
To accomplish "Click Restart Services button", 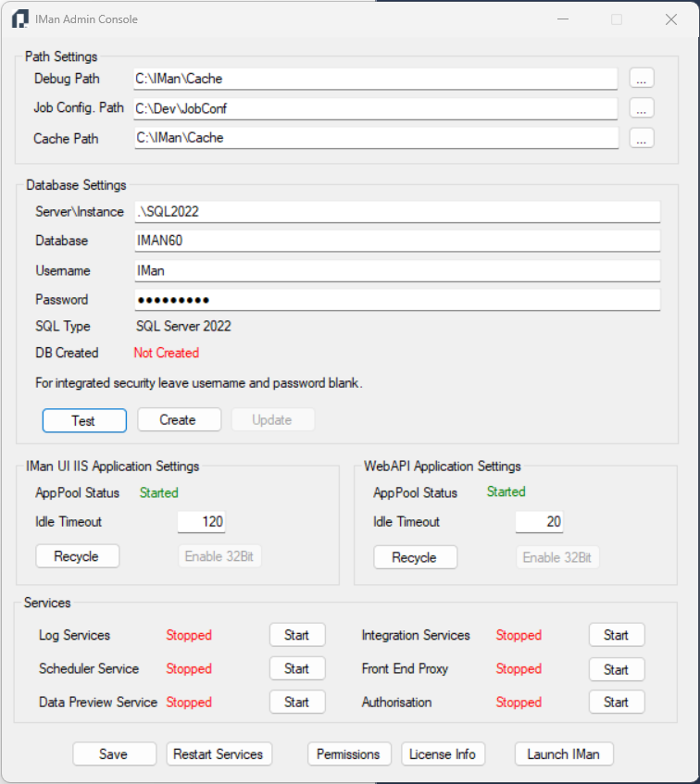I will 219,754.
